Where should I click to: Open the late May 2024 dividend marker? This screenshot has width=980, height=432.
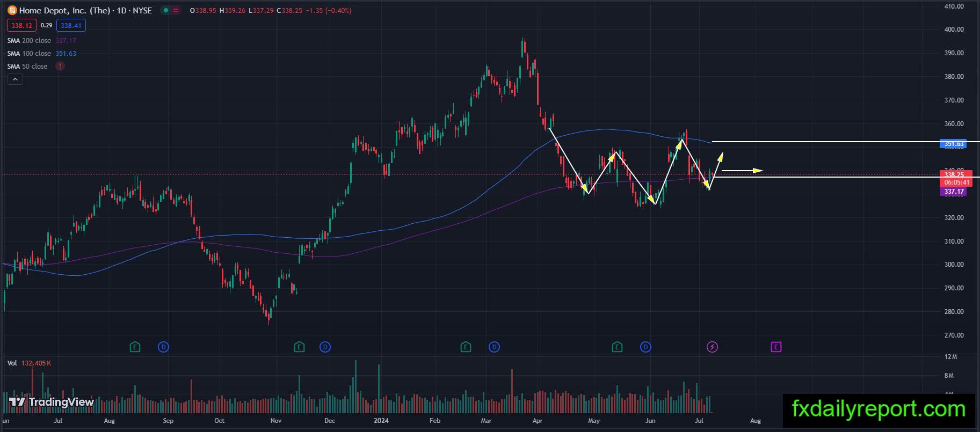645,347
